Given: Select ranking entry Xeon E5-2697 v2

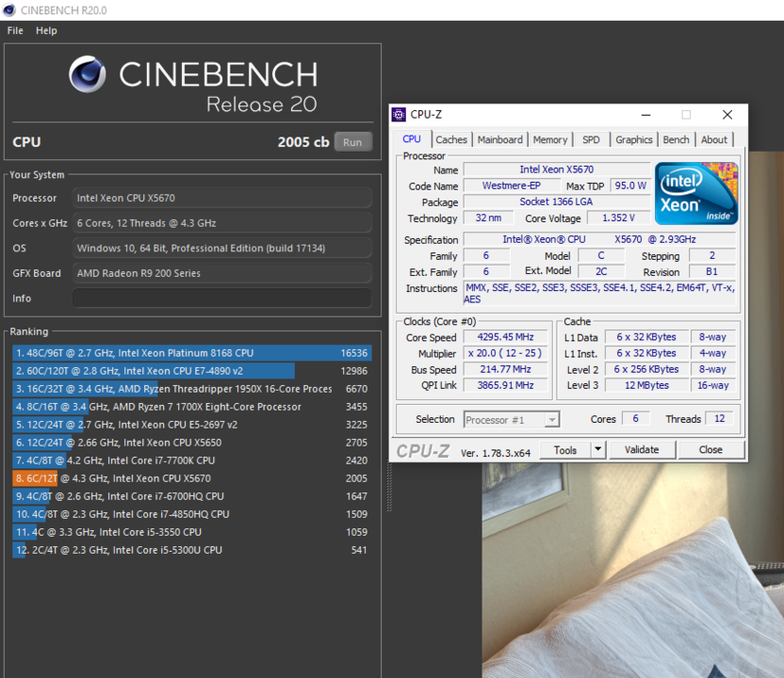Looking at the screenshot, I should (192, 425).
